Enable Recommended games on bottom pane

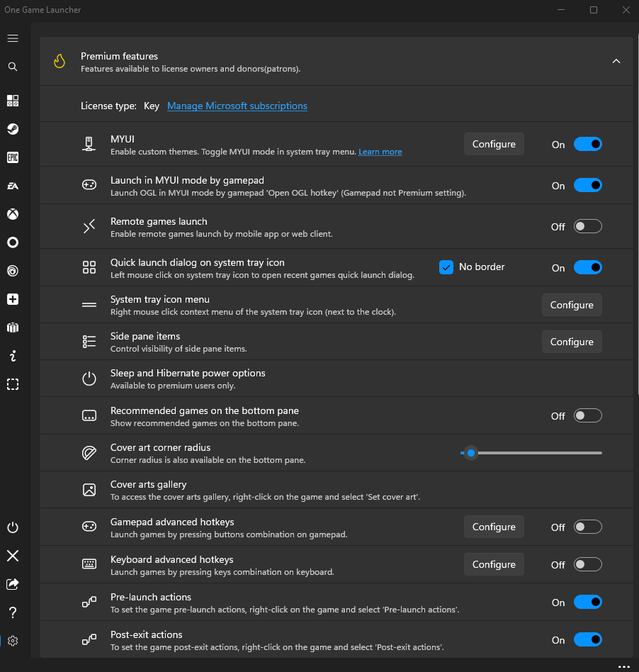pyautogui.click(x=587, y=415)
